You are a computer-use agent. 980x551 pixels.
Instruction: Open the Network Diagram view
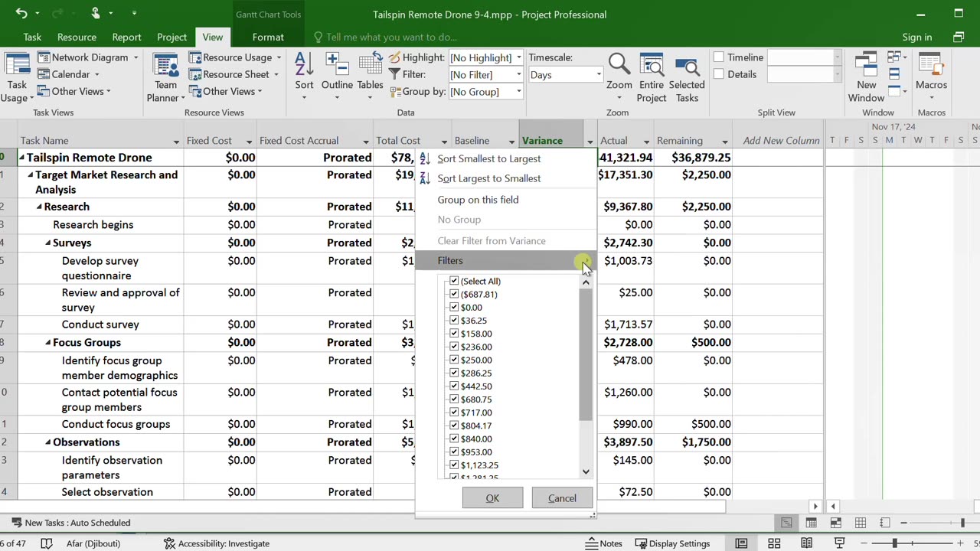click(x=89, y=57)
